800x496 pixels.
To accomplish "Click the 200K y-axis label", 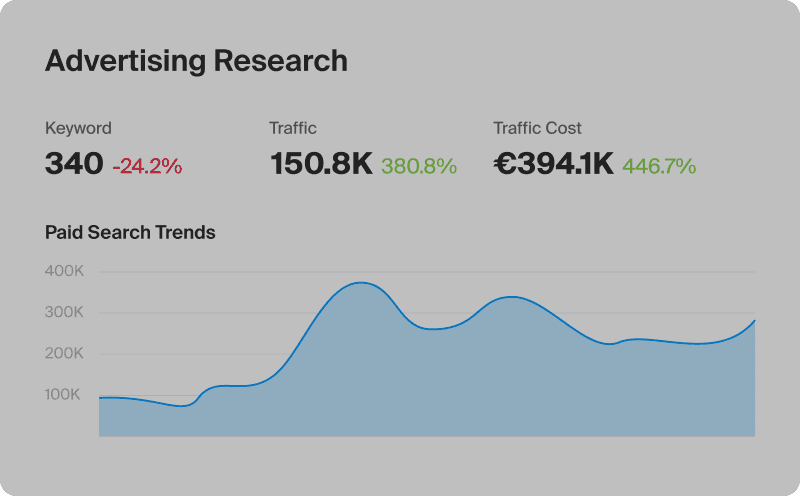I will click(x=64, y=353).
